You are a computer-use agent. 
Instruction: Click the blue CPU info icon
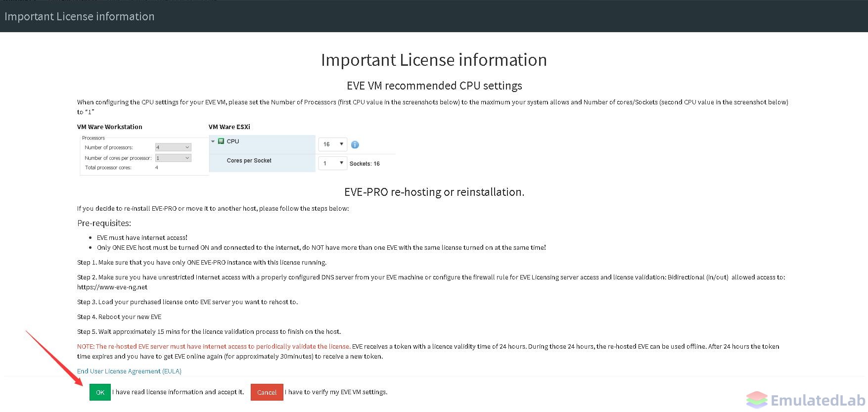click(355, 144)
